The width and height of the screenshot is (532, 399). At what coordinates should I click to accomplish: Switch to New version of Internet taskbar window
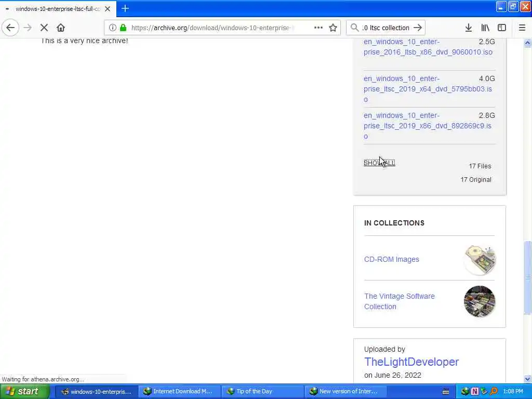[x=345, y=392]
